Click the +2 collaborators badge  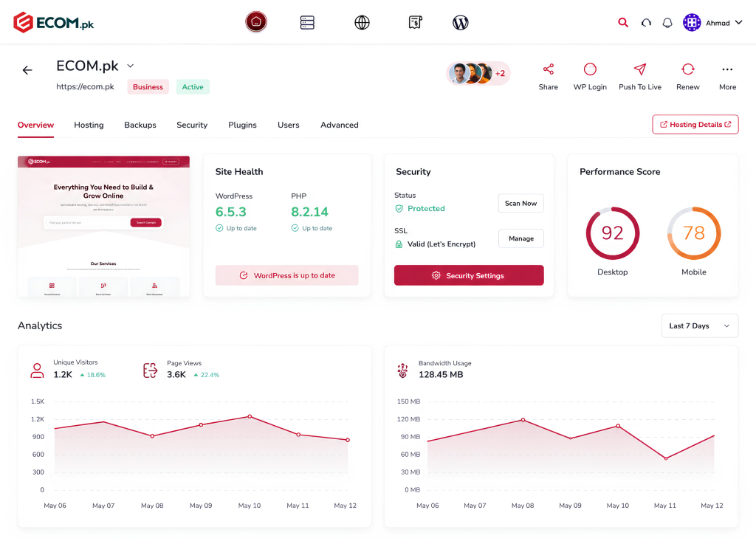pos(501,74)
